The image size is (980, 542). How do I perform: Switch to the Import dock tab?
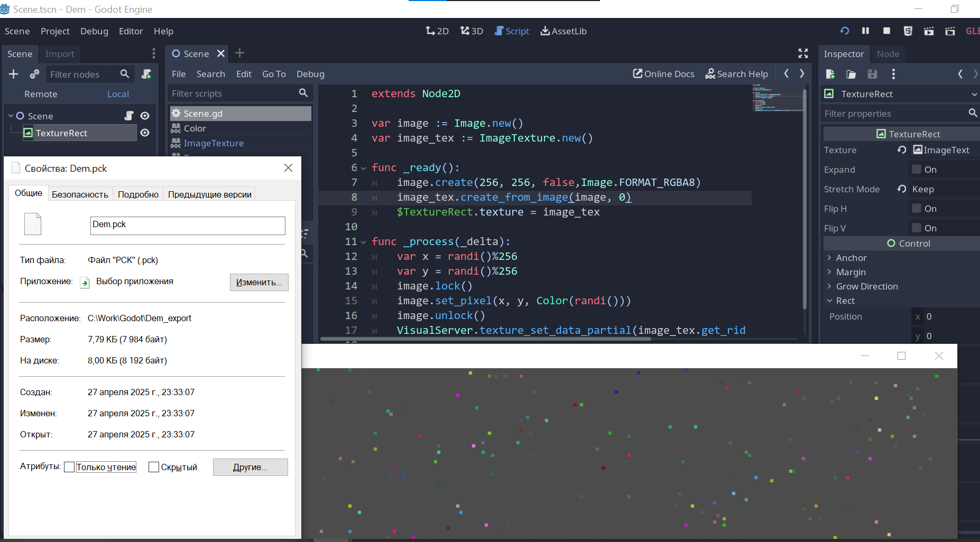coord(60,54)
